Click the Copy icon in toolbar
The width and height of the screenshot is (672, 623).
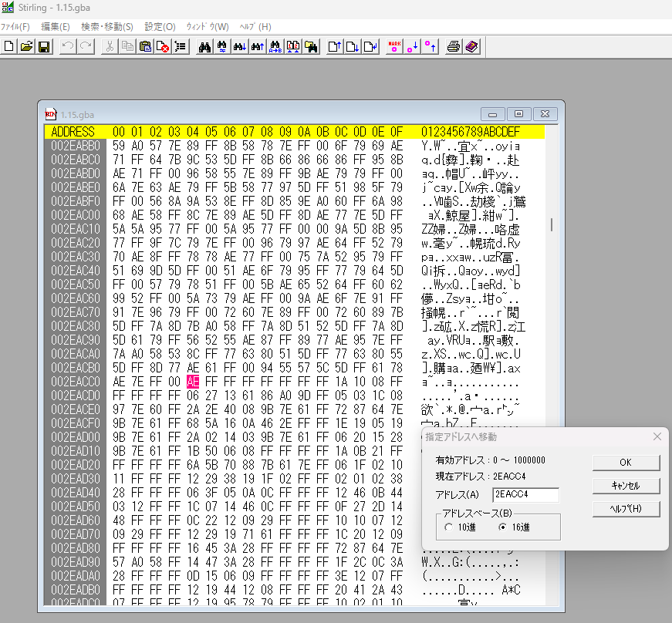pyautogui.click(x=127, y=46)
